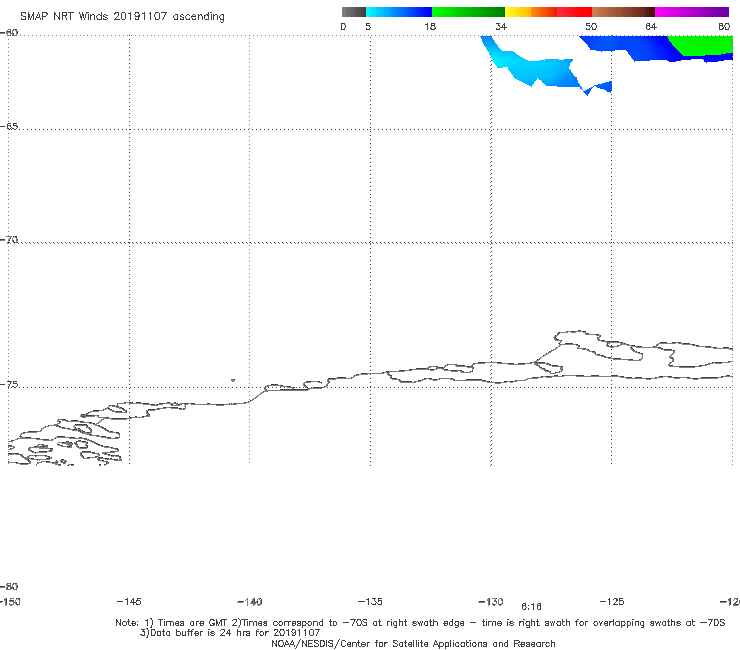Image resolution: width=740 pixels, height=650 pixels.
Task: Click the latitude label '-80'
Action: (x=9, y=586)
